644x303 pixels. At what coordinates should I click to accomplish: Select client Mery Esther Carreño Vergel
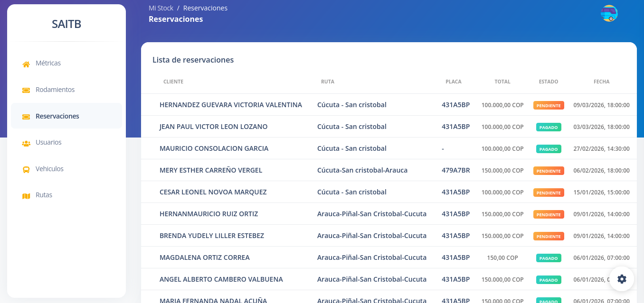(211, 170)
